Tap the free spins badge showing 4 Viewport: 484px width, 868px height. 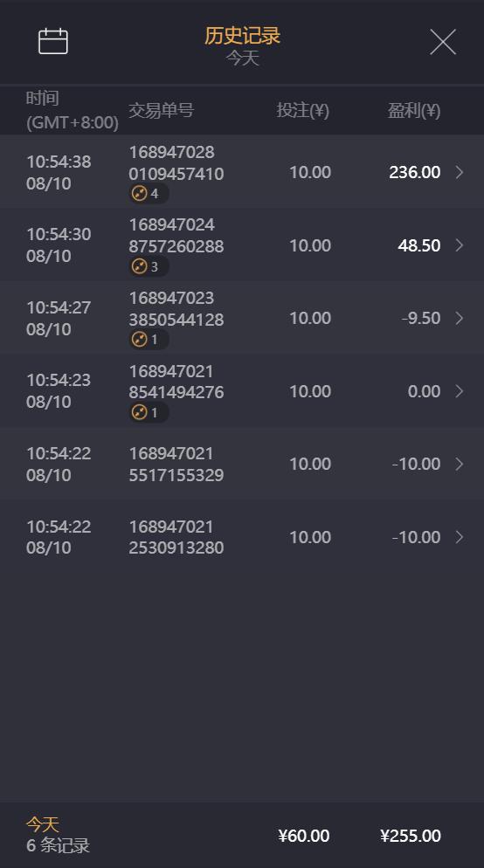click(149, 193)
